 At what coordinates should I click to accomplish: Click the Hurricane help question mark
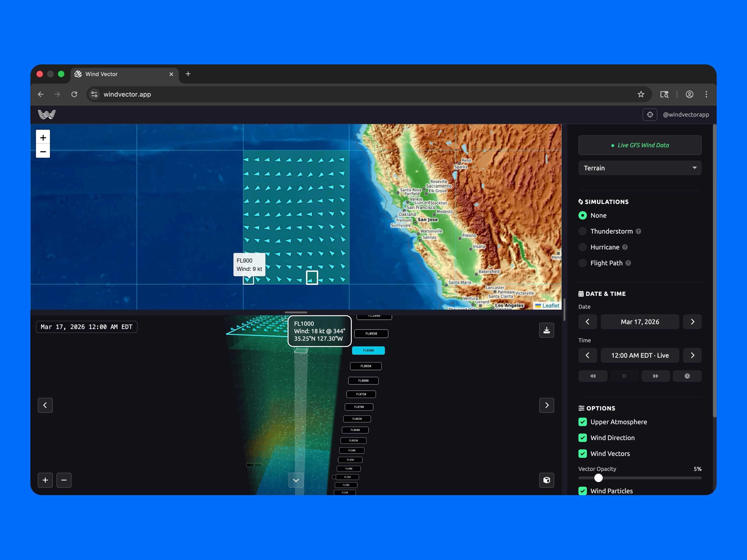(625, 247)
